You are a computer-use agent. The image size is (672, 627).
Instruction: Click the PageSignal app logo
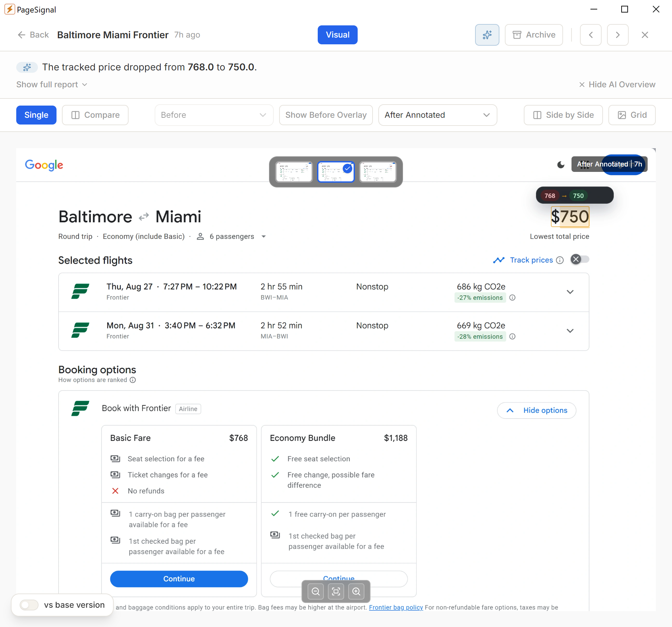click(x=9, y=9)
